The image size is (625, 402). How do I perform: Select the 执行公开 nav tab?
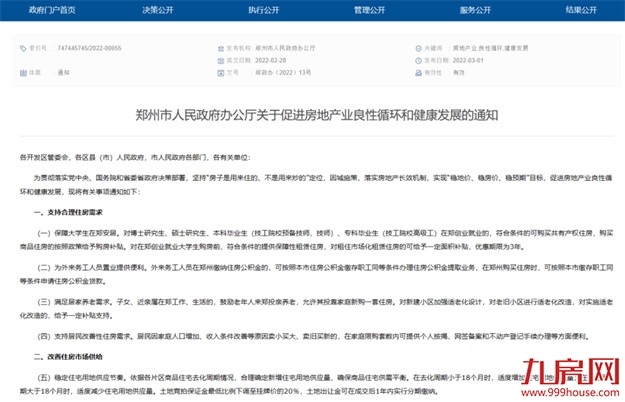pyautogui.click(x=264, y=10)
